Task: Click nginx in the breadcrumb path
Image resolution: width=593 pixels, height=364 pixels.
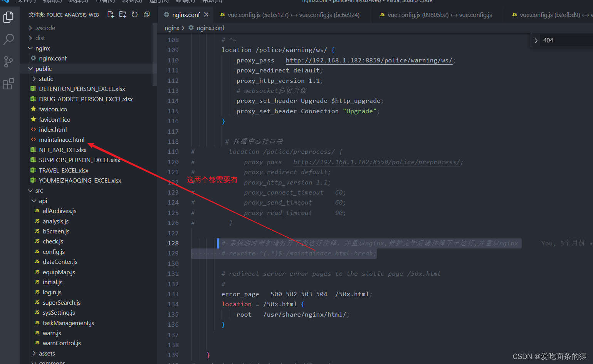Action: (172, 28)
